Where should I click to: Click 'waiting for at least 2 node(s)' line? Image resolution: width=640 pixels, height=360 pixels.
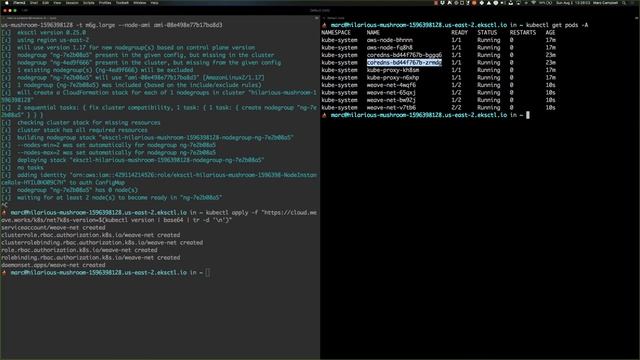[120, 198]
